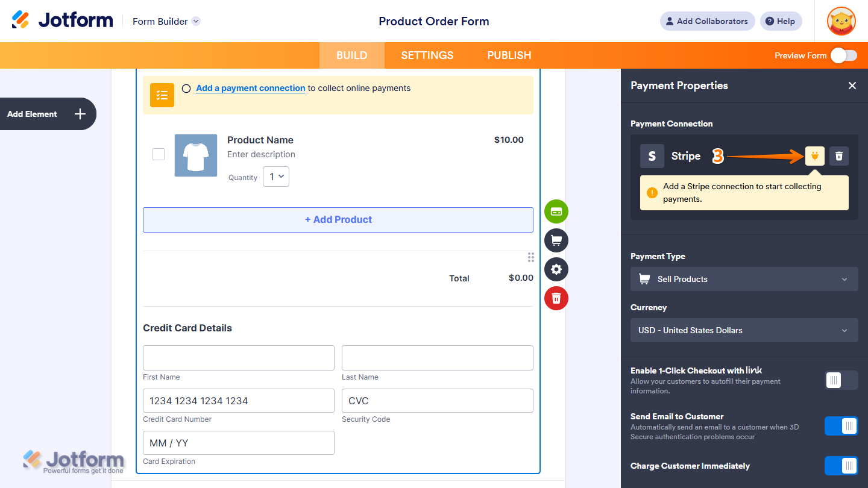Check the Product Name selection checkbox
The image size is (868, 488).
158,154
